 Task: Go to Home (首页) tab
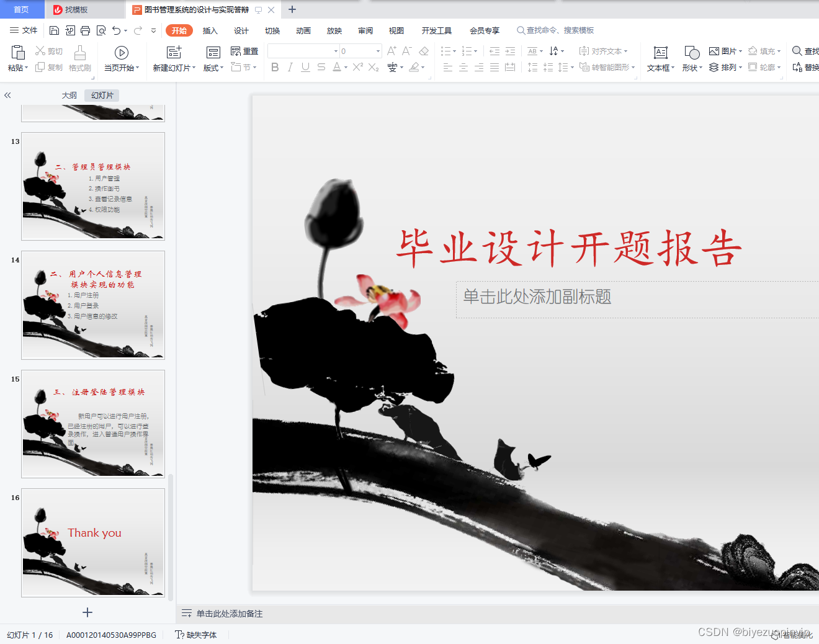point(22,9)
